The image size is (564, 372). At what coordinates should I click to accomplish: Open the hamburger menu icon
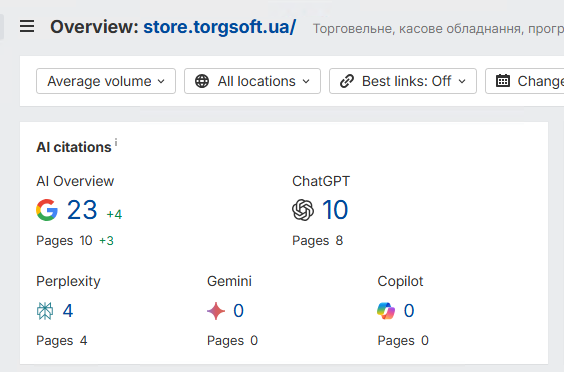27,27
